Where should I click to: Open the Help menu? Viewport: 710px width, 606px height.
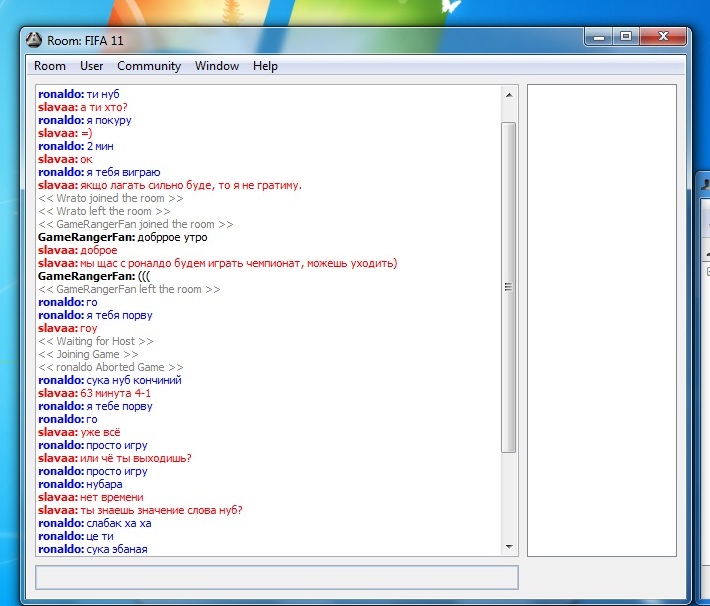tap(265, 66)
